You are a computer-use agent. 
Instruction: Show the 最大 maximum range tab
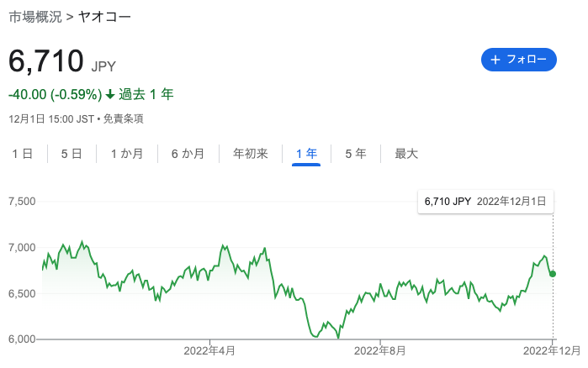[406, 154]
